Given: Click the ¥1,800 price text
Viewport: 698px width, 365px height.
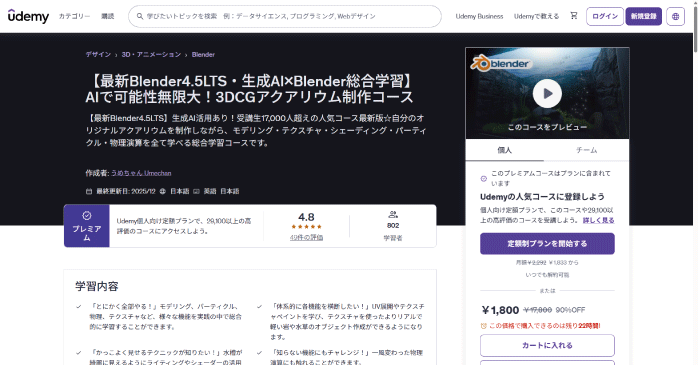Looking at the screenshot, I should coord(500,310).
